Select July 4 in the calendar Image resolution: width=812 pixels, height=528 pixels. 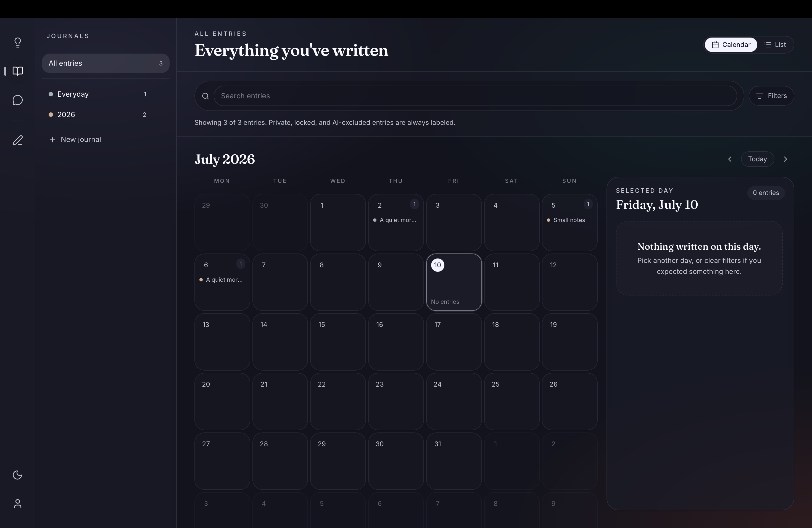point(512,222)
